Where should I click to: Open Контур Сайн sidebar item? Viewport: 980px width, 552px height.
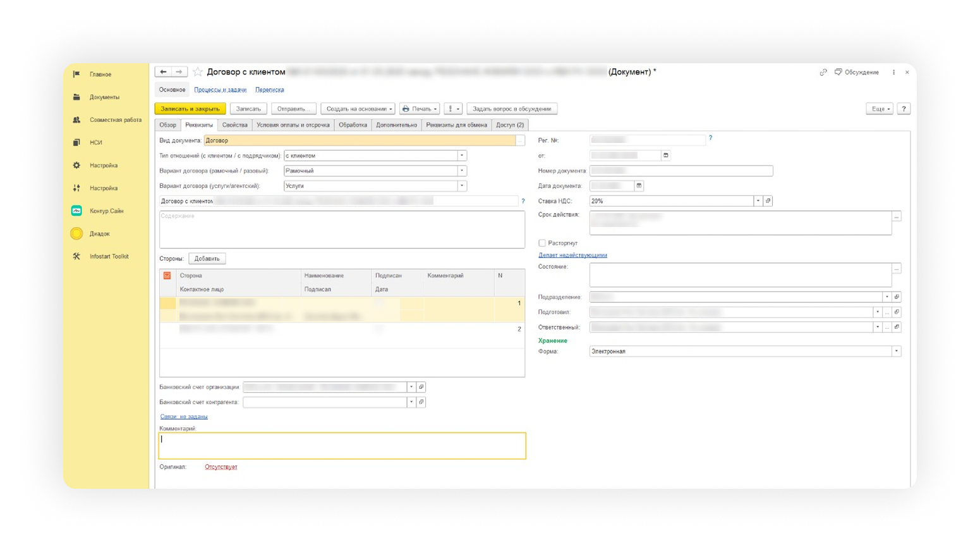pos(106,211)
